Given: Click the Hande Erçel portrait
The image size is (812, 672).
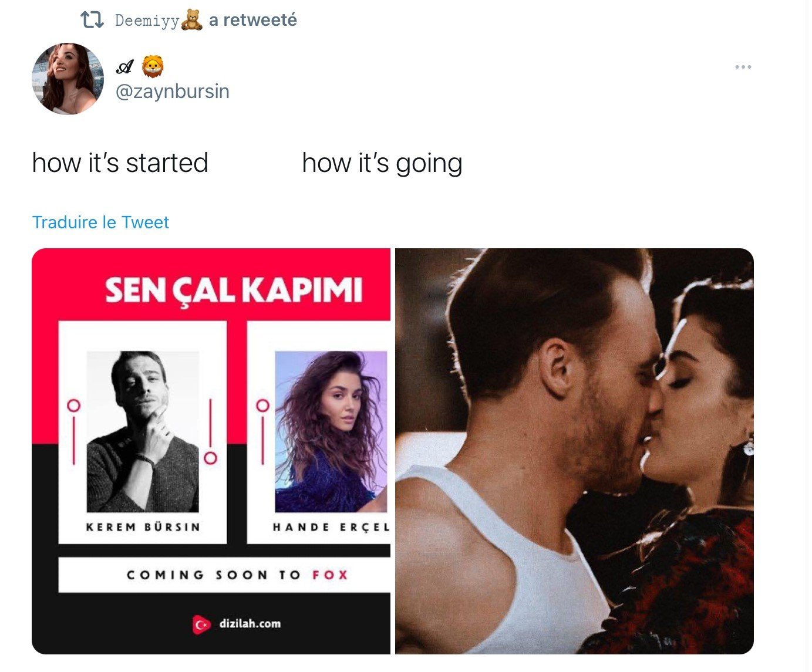Looking at the screenshot, I should pos(331,431).
